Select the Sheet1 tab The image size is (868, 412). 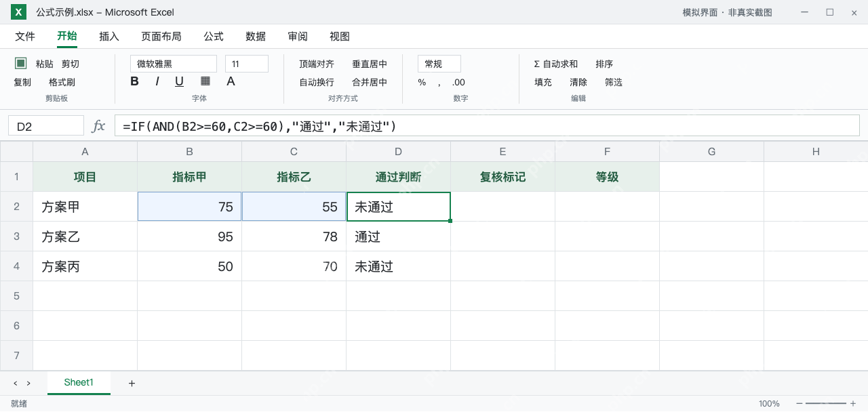click(x=79, y=383)
